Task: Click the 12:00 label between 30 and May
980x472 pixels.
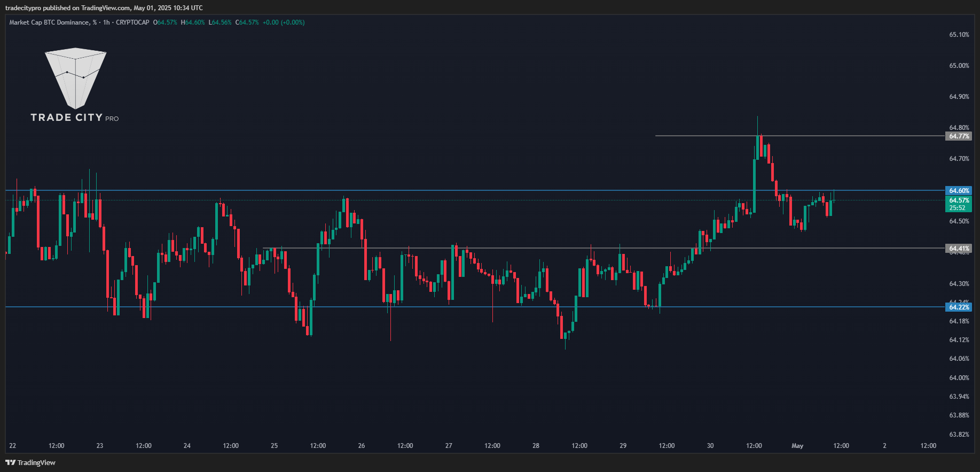Action: (754, 446)
